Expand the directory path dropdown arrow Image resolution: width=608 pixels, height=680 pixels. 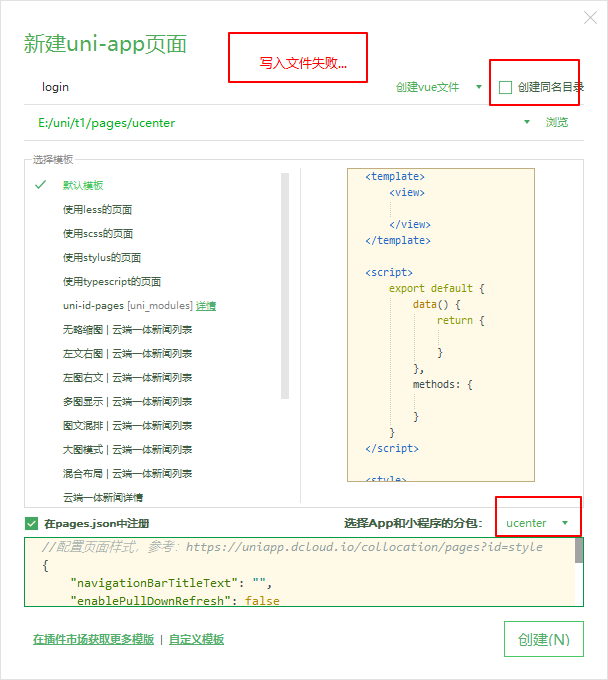[527, 122]
